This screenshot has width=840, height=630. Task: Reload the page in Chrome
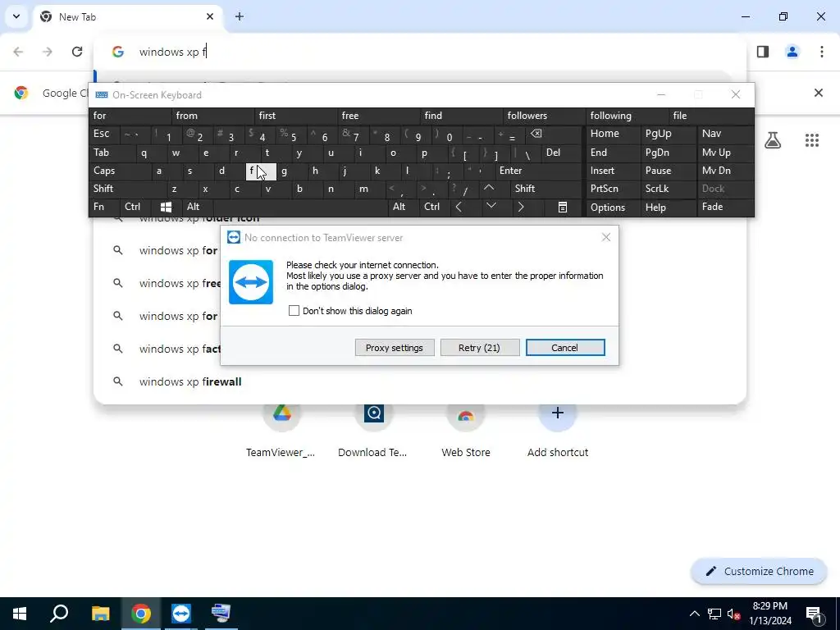pos(77,52)
